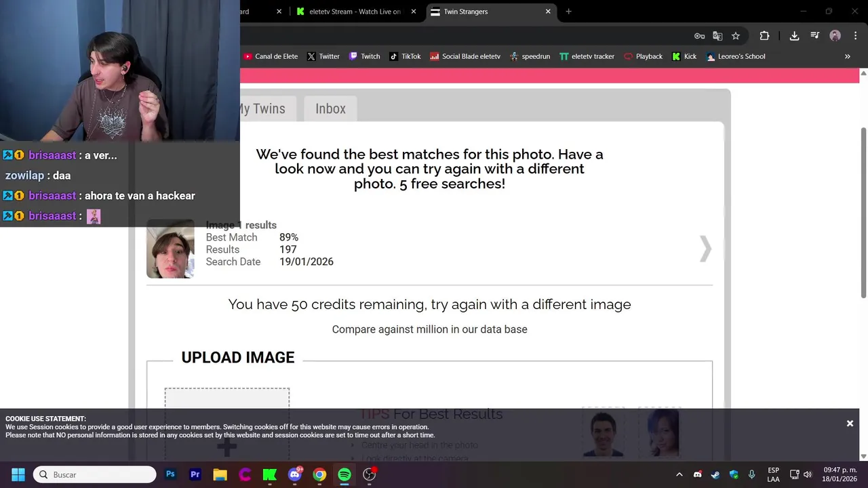The image size is (868, 488).
Task: Open the Chrome extensions puzzle icon
Action: (764, 36)
